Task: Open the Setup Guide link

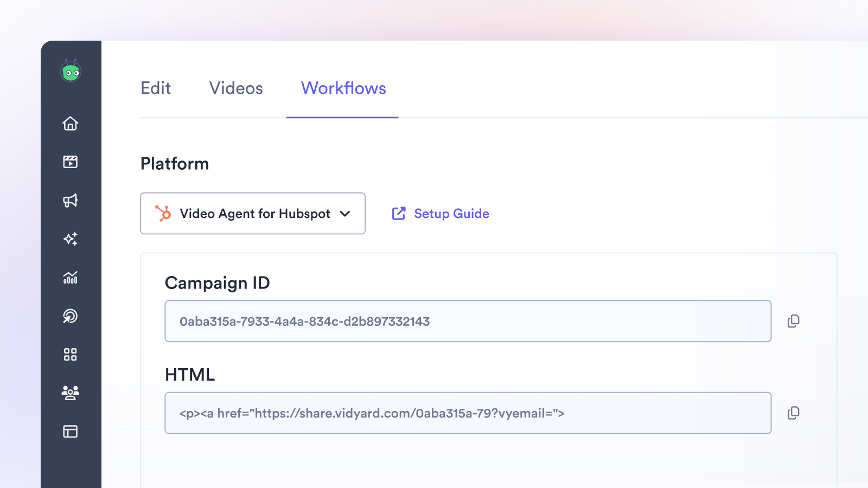Action: pos(451,214)
